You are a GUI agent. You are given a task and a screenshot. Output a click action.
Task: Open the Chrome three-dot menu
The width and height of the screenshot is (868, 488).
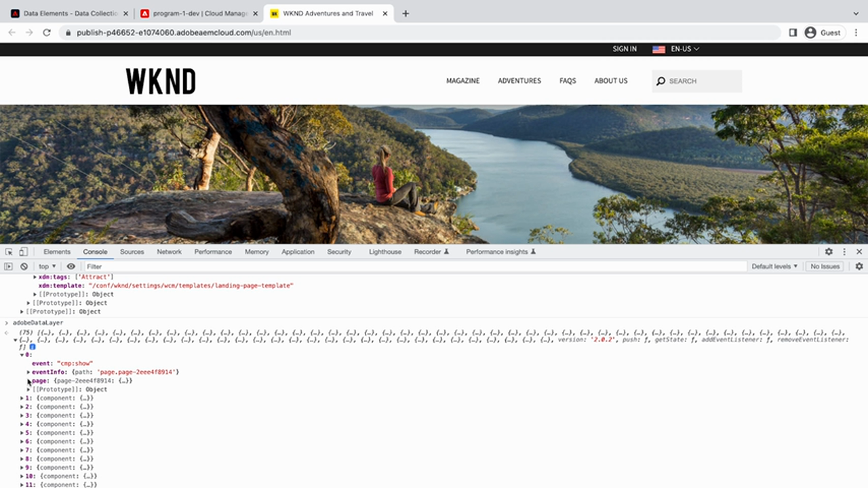click(857, 33)
